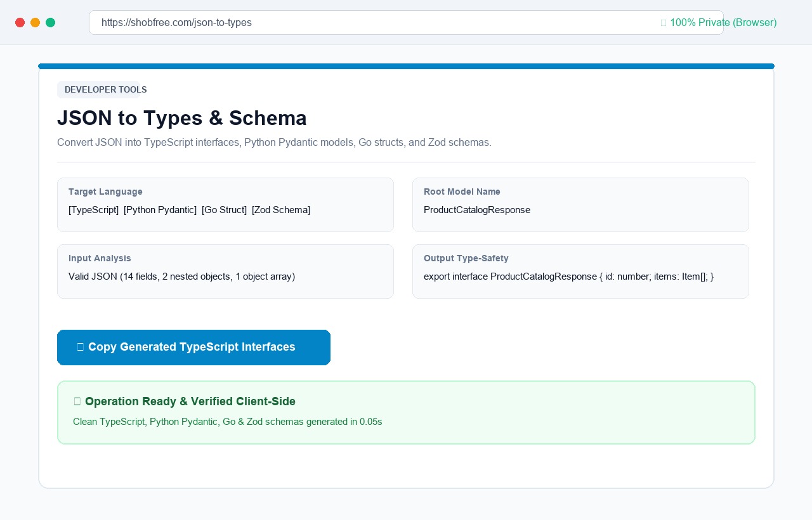Click the Output Type-Safety label
The height and width of the screenshot is (520, 812).
click(466, 258)
